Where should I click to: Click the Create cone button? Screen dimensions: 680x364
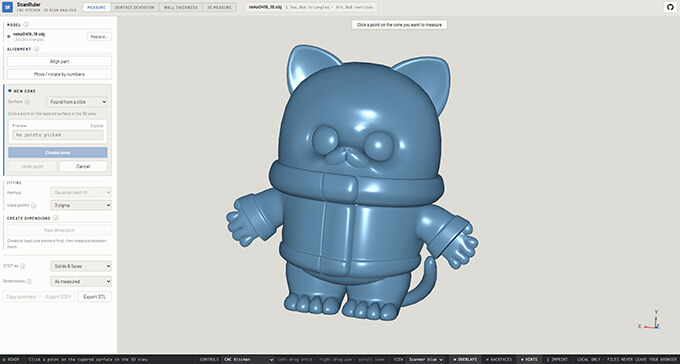(58, 153)
